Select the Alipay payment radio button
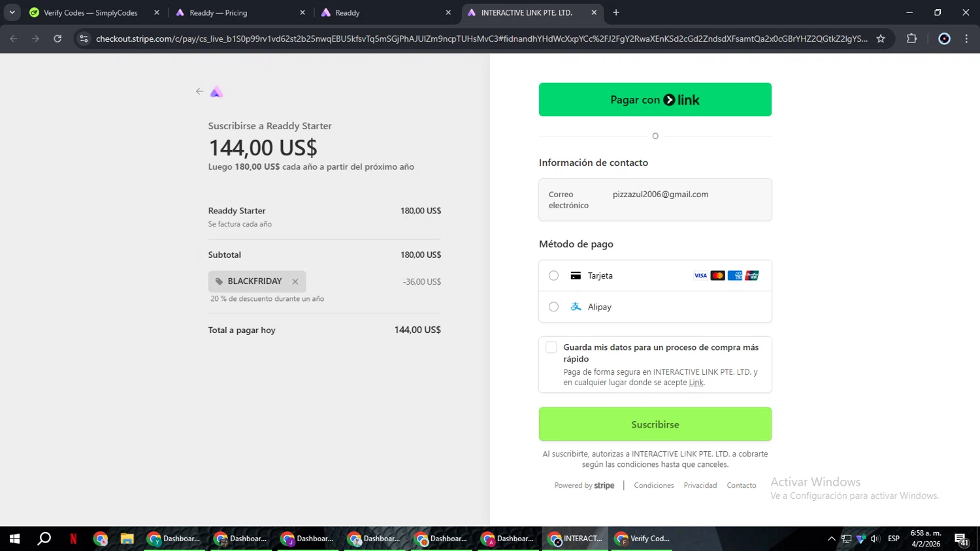 553,307
